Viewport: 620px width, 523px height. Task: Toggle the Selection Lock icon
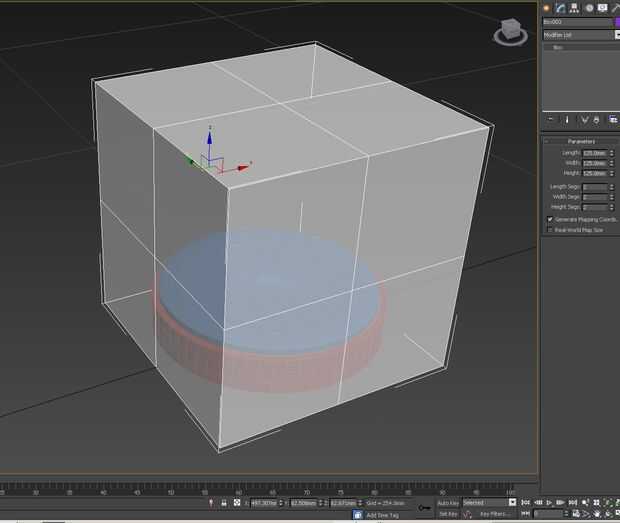tap(224, 503)
